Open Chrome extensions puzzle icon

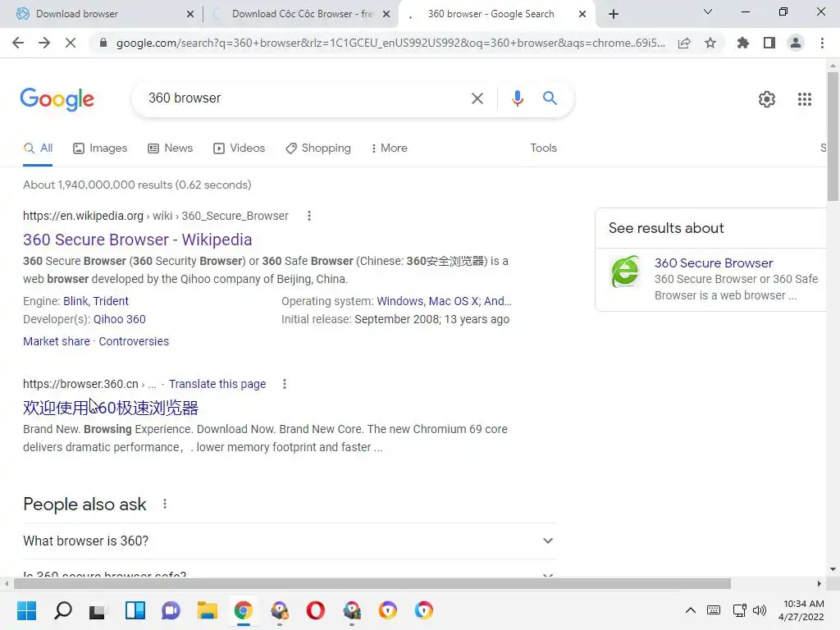743,43
